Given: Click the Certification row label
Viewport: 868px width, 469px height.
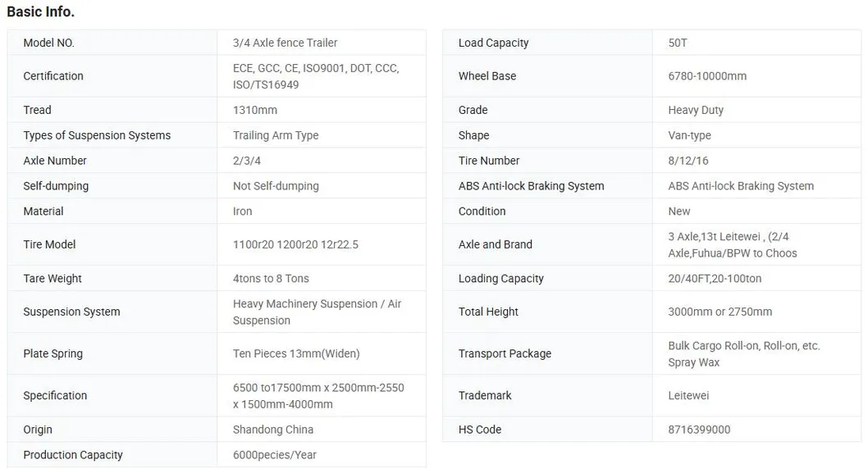Looking at the screenshot, I should pyautogui.click(x=53, y=76).
